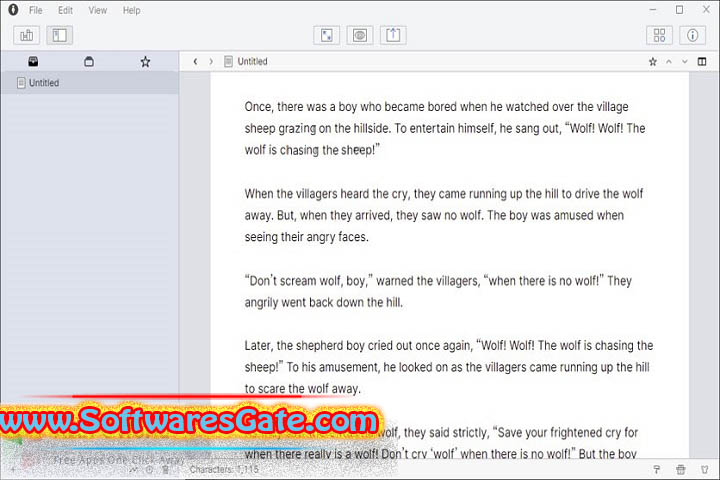The image size is (720, 480).
Task: Jump to previous sheet with up chevron
Action: point(669,62)
